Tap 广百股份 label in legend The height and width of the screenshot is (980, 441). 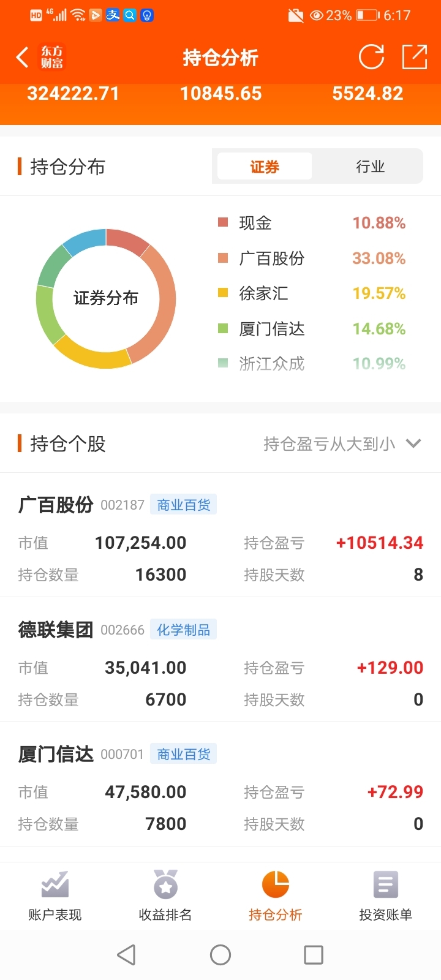[272, 258]
